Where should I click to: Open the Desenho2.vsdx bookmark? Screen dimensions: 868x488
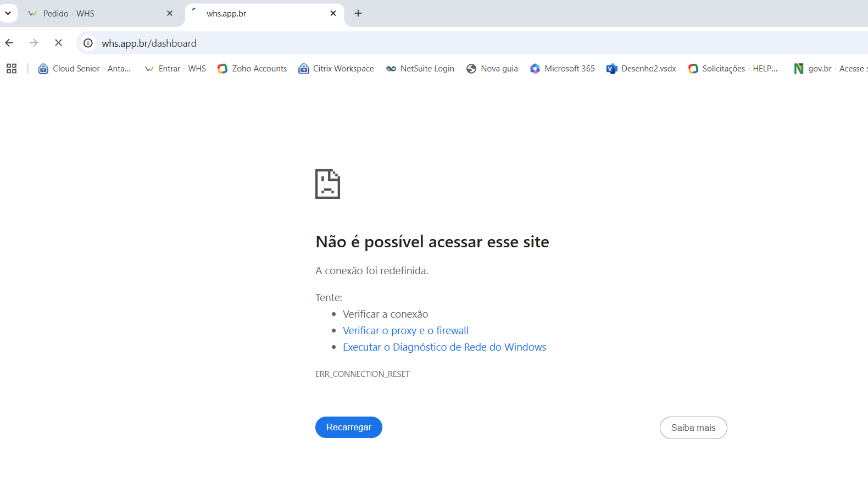click(641, 69)
